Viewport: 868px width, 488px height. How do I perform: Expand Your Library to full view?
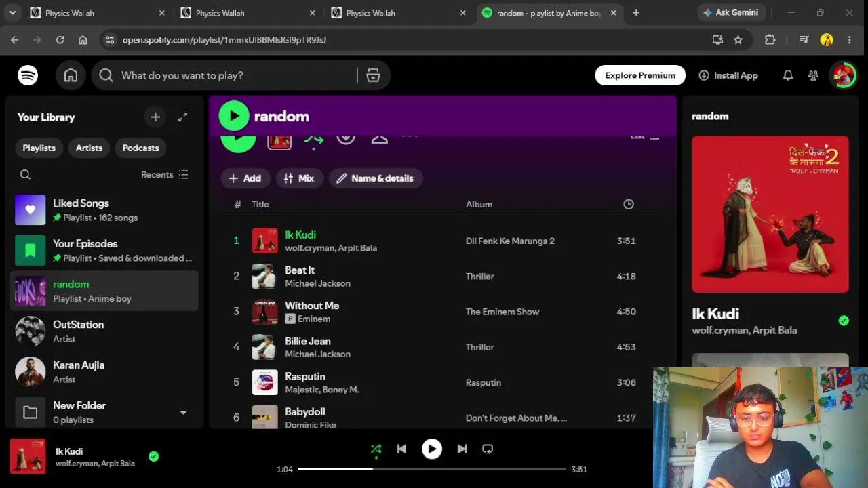(182, 117)
